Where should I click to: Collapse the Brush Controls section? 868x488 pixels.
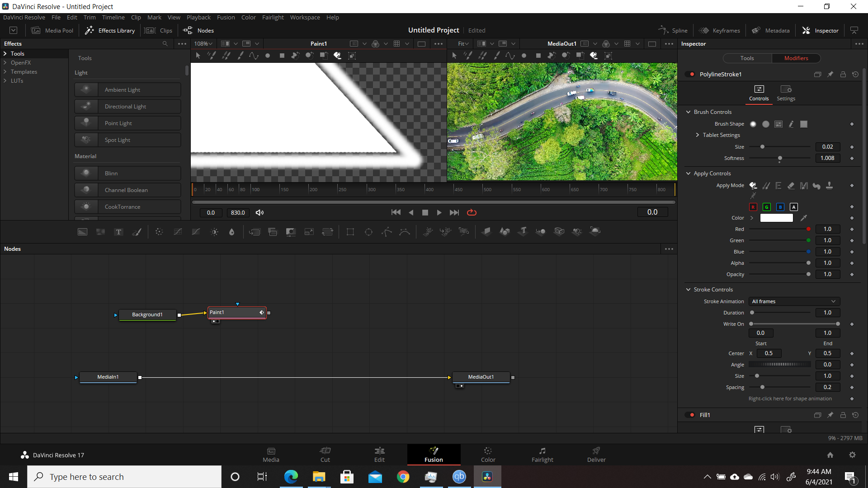coord(689,112)
